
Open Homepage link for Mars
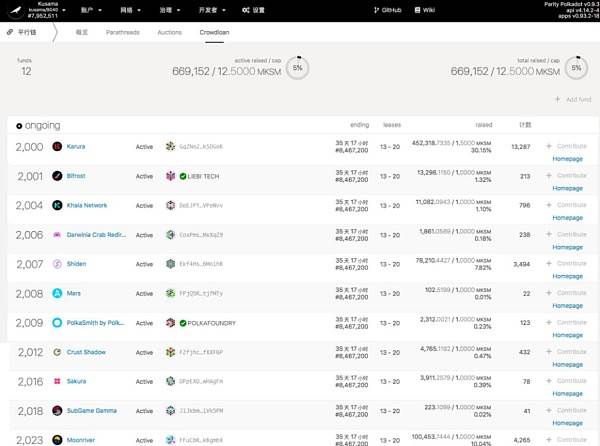567,306
